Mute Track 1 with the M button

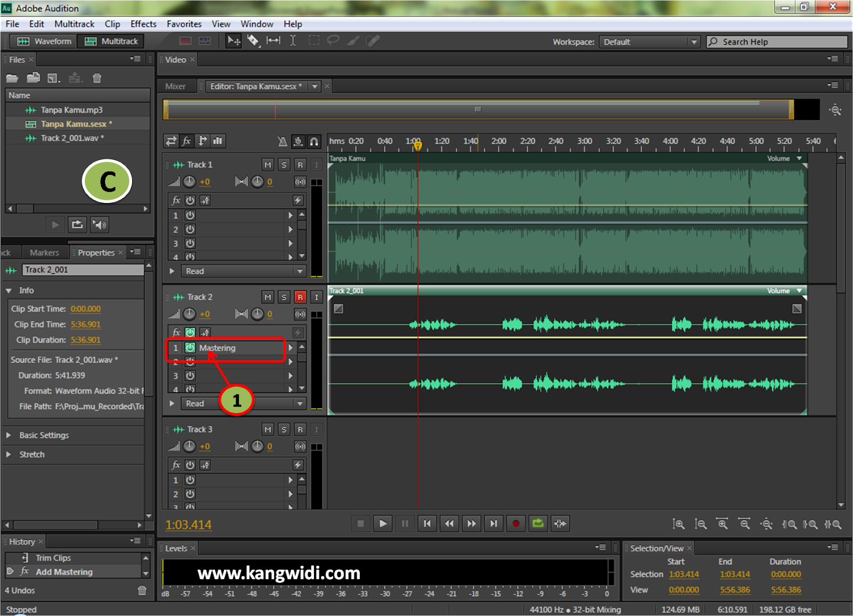coord(268,165)
